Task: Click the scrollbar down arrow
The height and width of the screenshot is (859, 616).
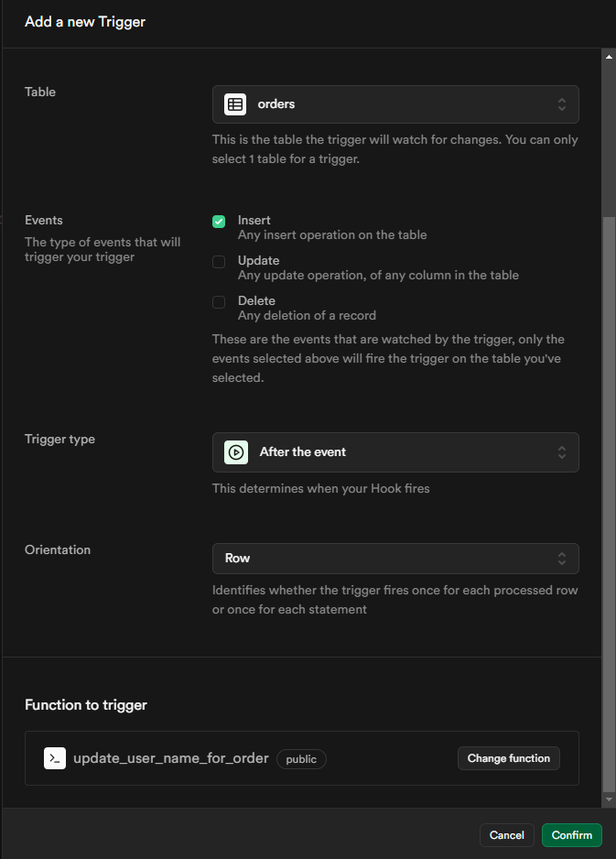Action: (609, 800)
